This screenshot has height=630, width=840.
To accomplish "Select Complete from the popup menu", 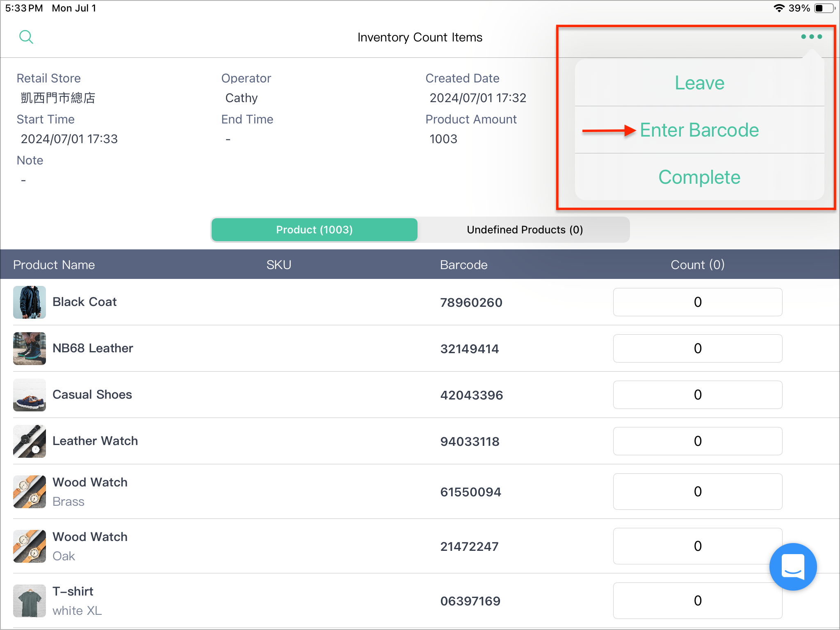I will point(700,177).
